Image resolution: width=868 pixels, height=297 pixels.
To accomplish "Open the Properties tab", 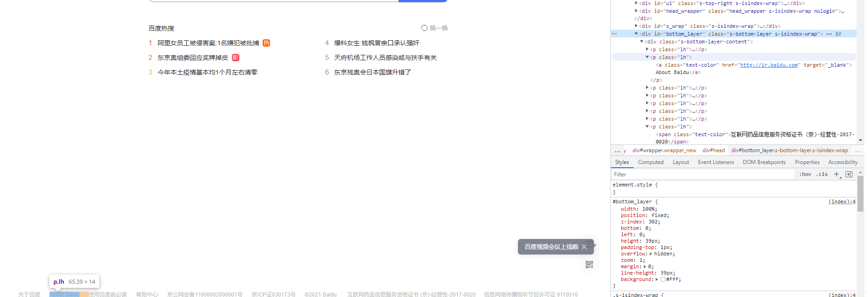I will 807,162.
